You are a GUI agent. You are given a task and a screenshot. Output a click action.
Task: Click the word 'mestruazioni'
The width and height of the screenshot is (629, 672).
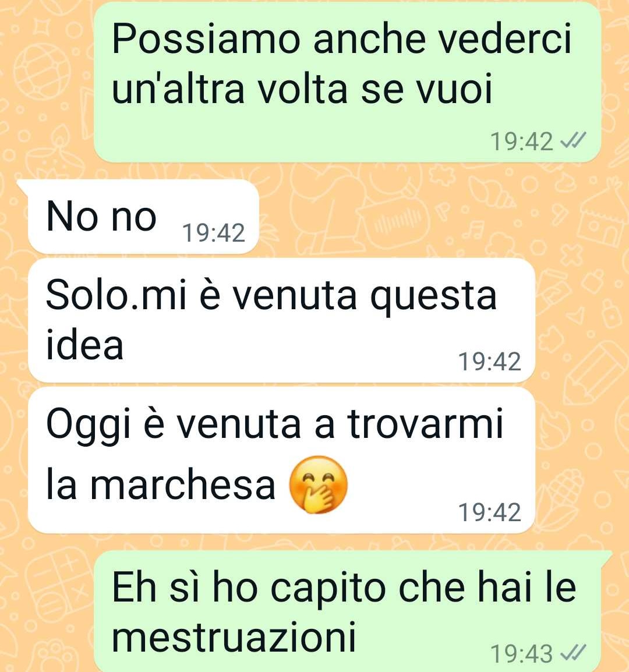coord(234,636)
